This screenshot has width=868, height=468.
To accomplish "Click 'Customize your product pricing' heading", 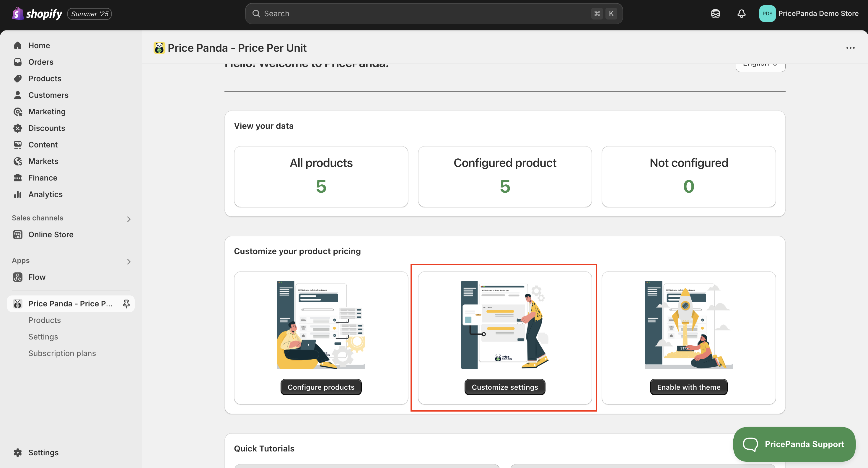I will tap(297, 251).
